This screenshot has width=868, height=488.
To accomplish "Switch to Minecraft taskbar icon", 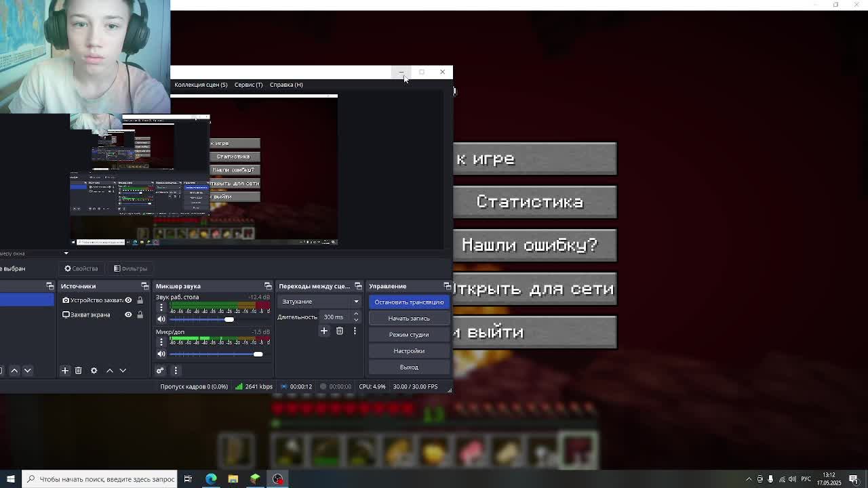I will [255, 479].
